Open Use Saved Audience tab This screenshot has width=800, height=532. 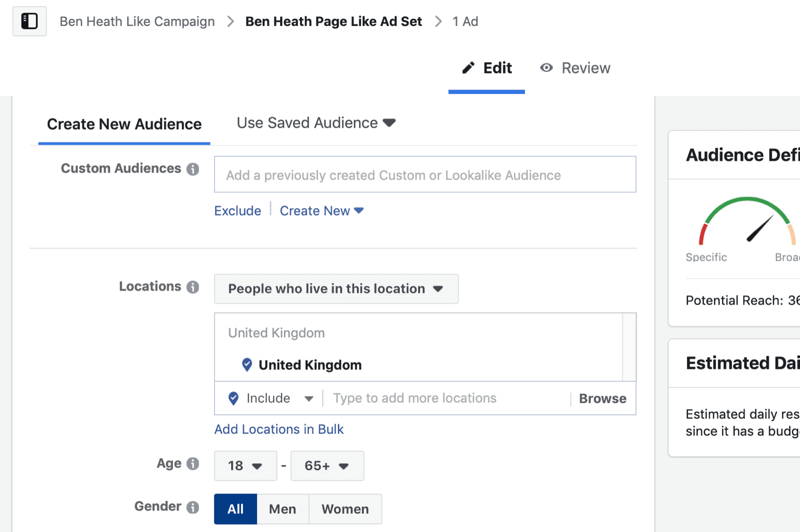point(315,123)
